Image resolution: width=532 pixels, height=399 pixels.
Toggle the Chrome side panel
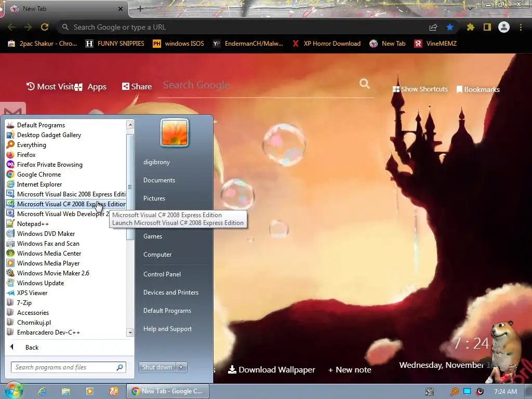coord(487,27)
